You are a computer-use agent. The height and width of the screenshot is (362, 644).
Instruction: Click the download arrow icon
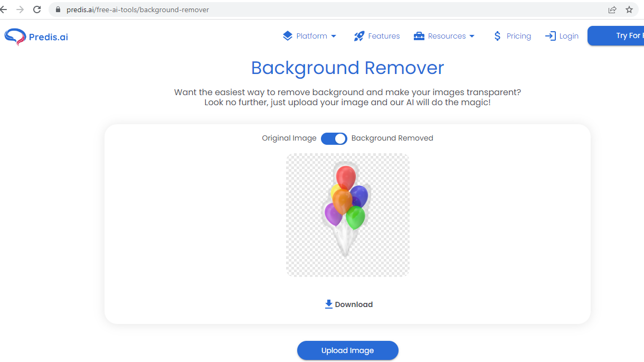329,304
